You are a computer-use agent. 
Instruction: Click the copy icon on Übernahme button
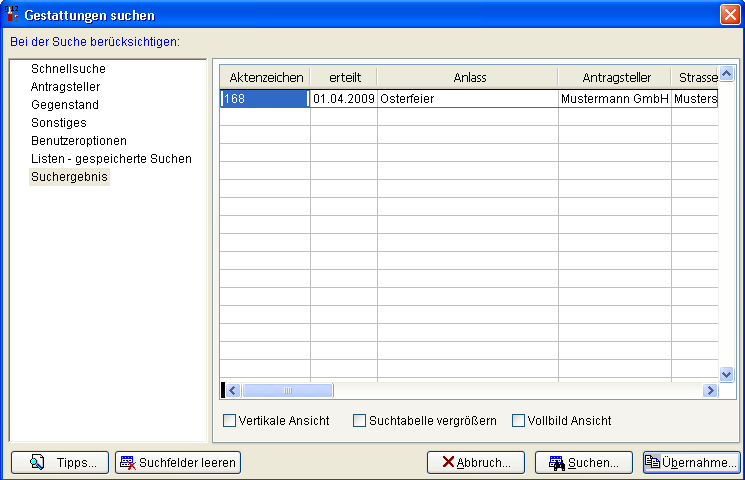[652, 462]
